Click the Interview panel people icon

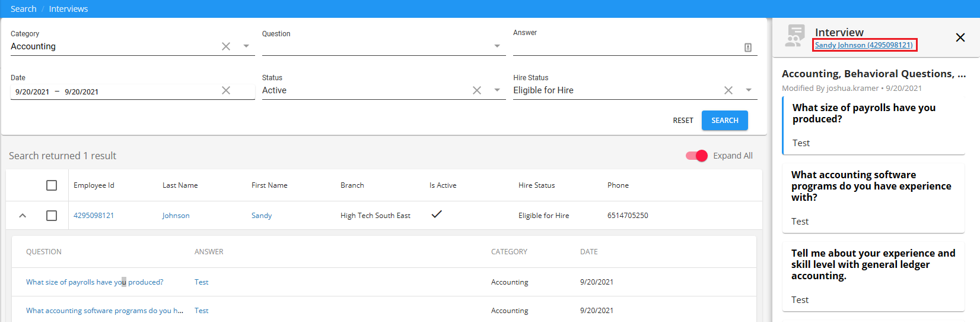click(795, 36)
